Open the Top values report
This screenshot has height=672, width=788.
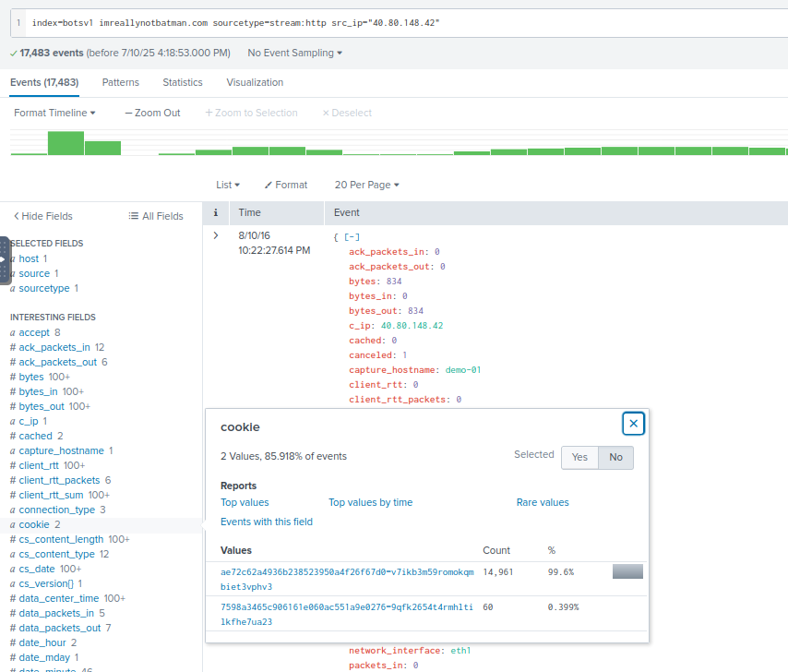[245, 503]
